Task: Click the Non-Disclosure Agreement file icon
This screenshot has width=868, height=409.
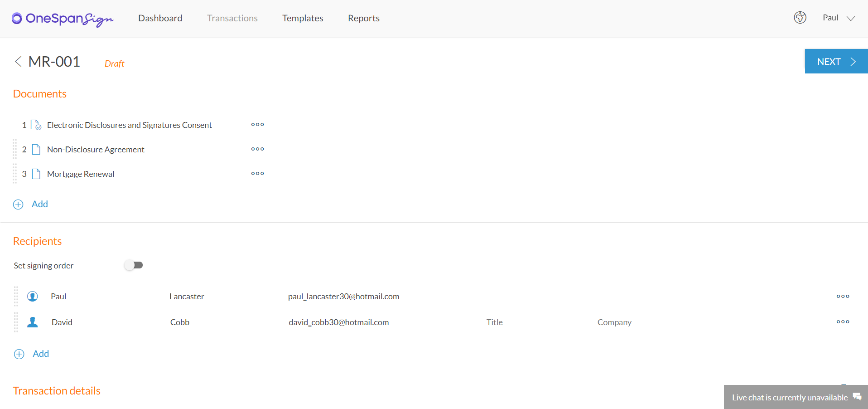Action: (x=36, y=150)
